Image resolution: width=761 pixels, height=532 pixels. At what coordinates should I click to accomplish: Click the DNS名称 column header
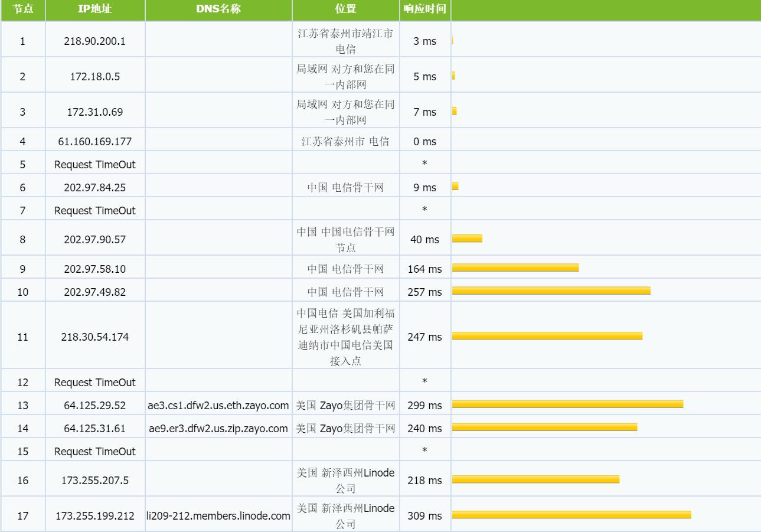218,9
